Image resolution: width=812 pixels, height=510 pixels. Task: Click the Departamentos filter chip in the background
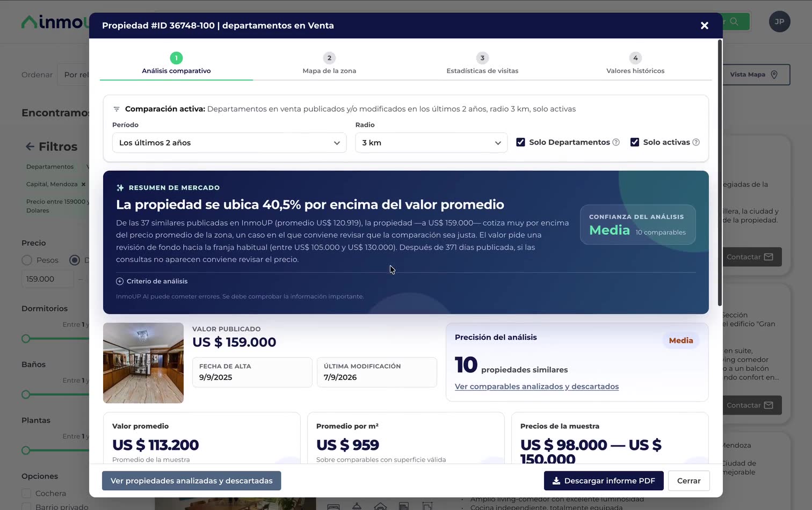pos(50,167)
